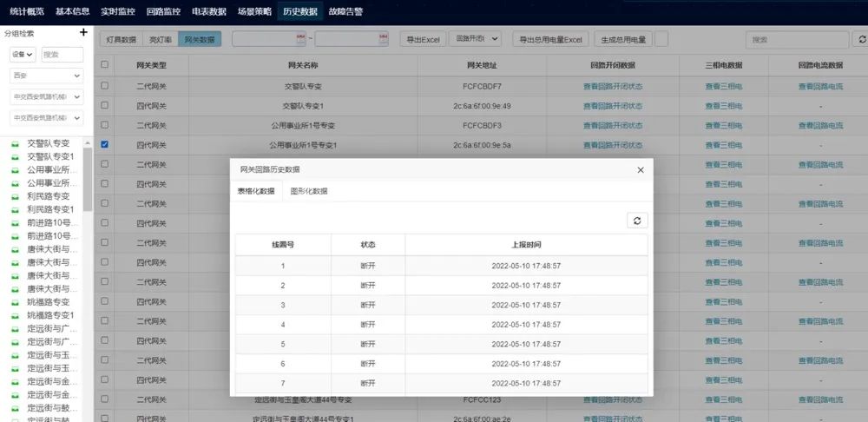Switch to 图形化数据 tab in the dialog
This screenshot has width=868, height=422.
(309, 191)
